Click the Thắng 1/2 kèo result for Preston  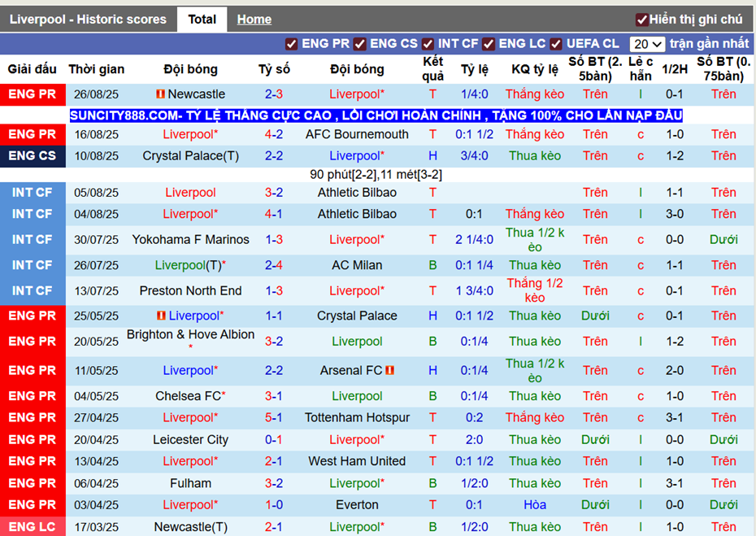[x=535, y=290]
